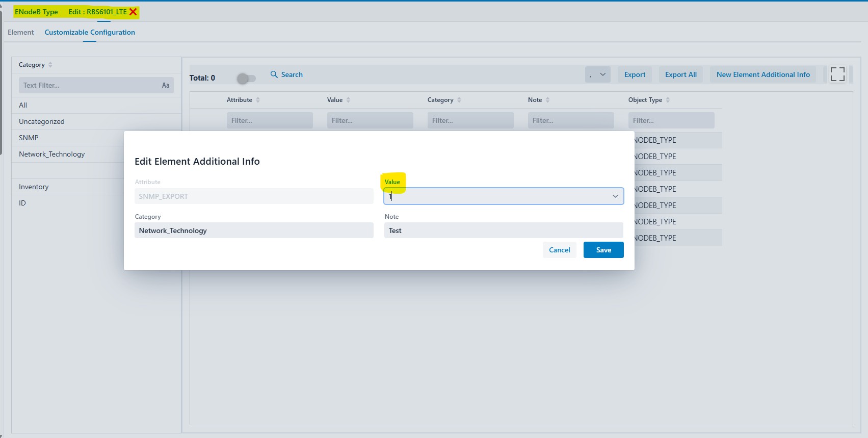Sort the Category panel header arrows
868x438 pixels.
coord(50,65)
